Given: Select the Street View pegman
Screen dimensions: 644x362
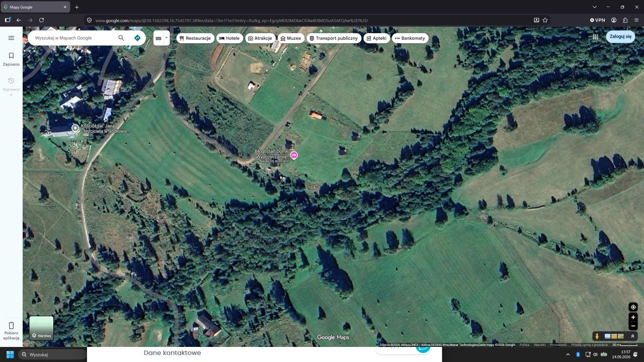Looking at the screenshot, I should pyautogui.click(x=597, y=336).
